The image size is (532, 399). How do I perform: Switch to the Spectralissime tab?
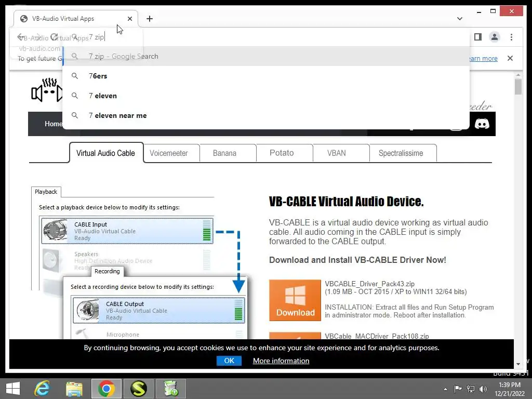click(401, 153)
